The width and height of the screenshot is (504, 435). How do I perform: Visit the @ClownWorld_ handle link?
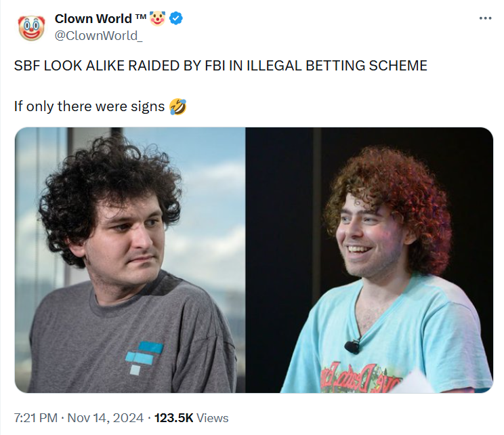98,35
